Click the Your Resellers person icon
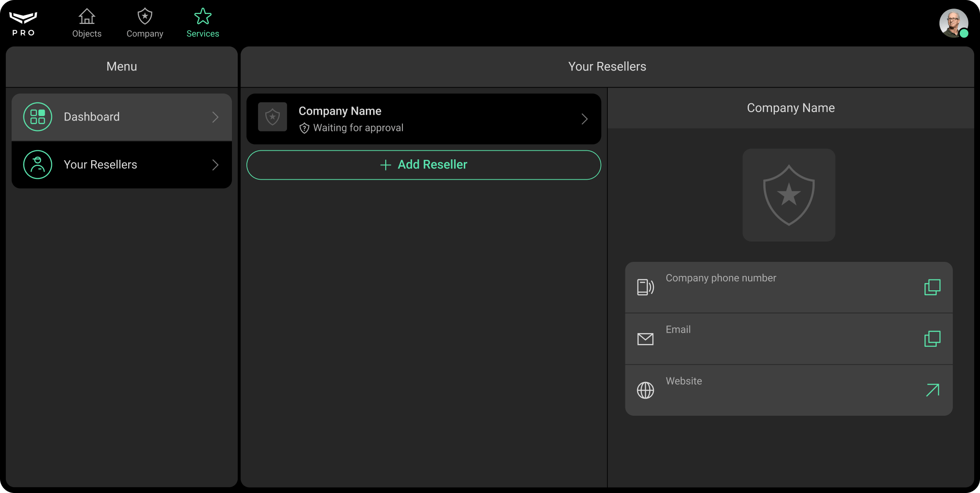The width and height of the screenshot is (980, 493). [x=37, y=165]
